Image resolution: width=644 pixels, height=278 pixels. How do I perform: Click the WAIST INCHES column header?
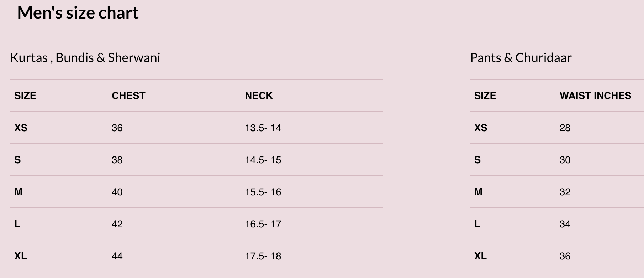click(x=595, y=96)
